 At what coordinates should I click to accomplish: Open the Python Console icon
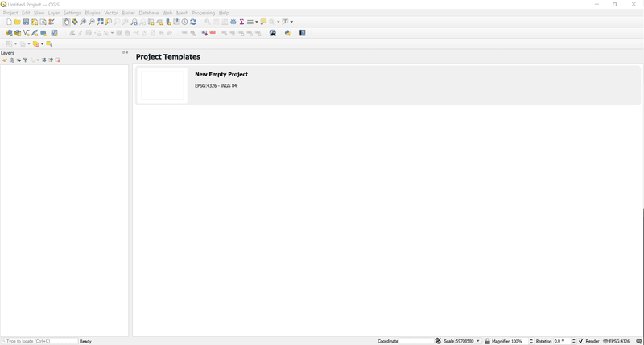click(x=287, y=33)
